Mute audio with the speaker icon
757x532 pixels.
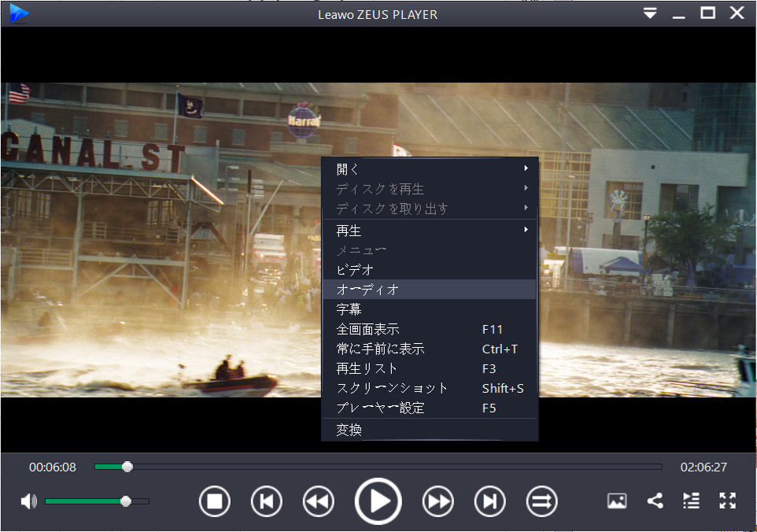pyautogui.click(x=28, y=501)
